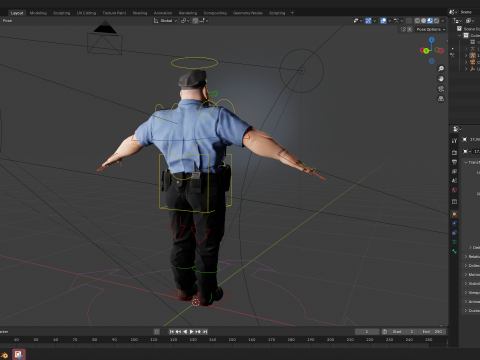Open snapping options dropdown
The image size is (480, 360).
point(204,21)
